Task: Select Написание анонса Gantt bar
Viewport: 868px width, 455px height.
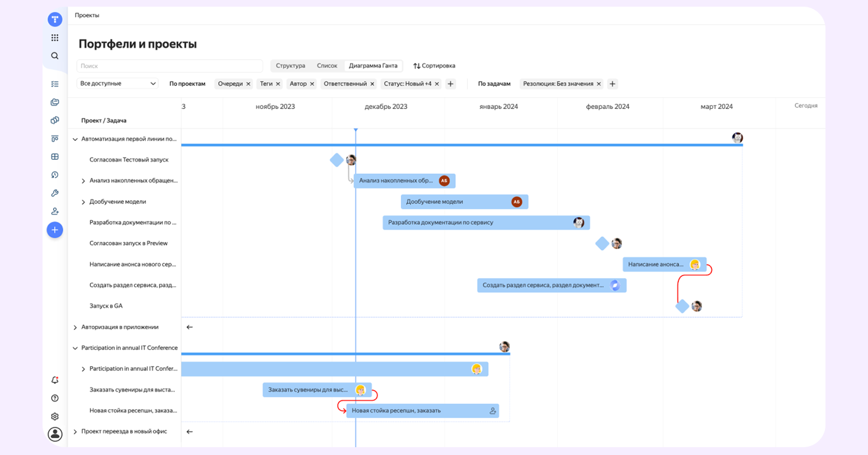Action: [x=664, y=264]
